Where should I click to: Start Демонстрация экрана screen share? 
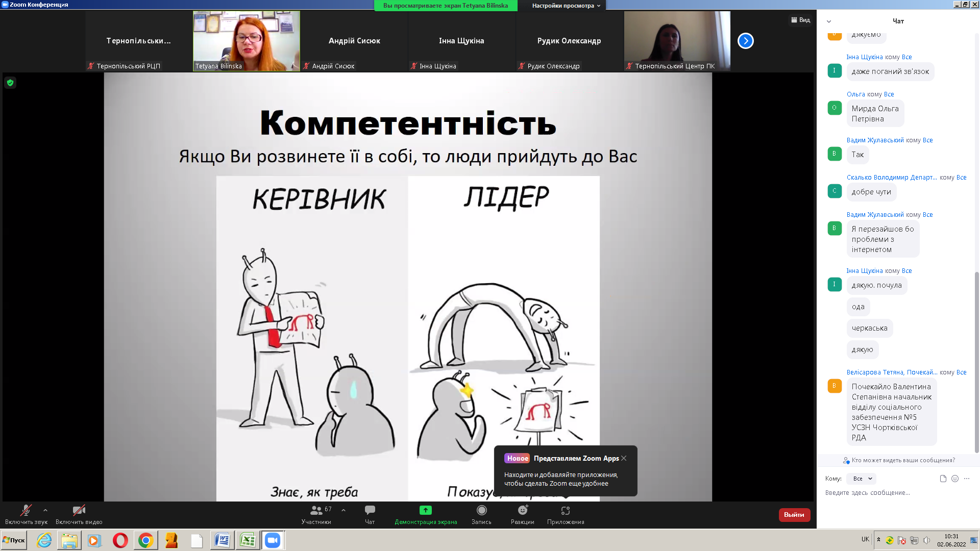pyautogui.click(x=426, y=514)
